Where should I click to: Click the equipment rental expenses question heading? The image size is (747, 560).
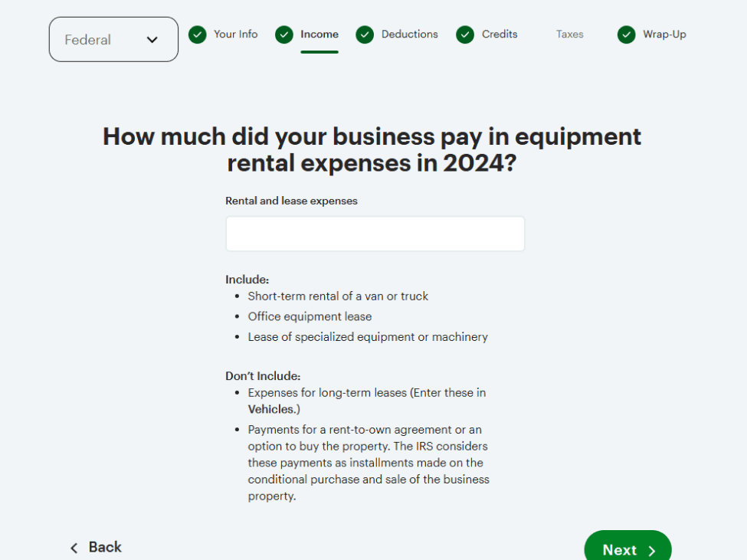tap(372, 149)
